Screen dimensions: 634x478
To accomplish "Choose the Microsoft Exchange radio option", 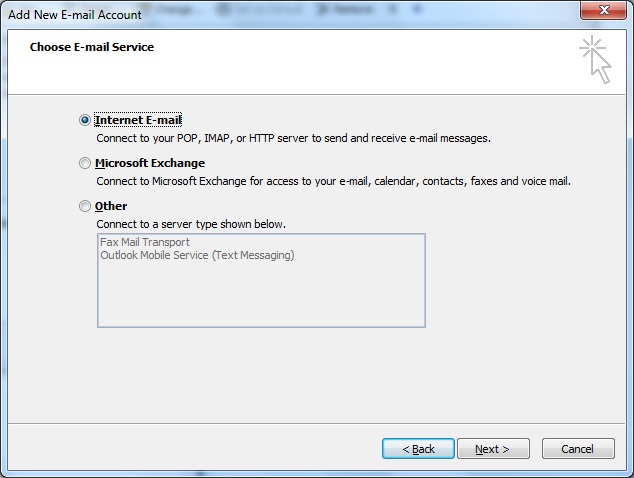I will (x=85, y=163).
